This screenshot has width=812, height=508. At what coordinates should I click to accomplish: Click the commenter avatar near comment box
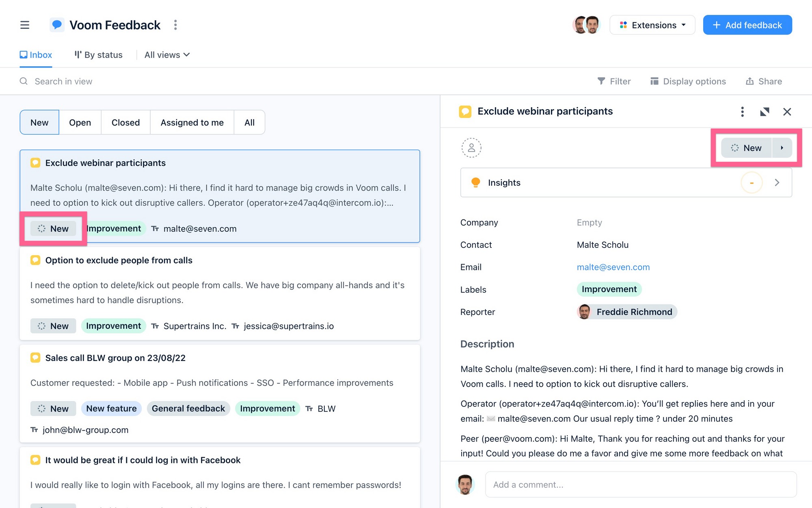point(465,484)
